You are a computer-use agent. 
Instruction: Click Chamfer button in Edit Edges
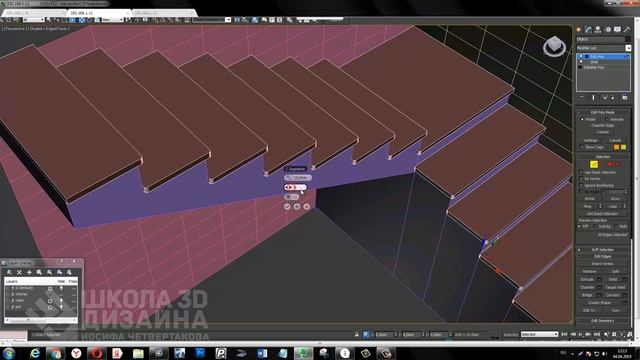(x=587, y=287)
